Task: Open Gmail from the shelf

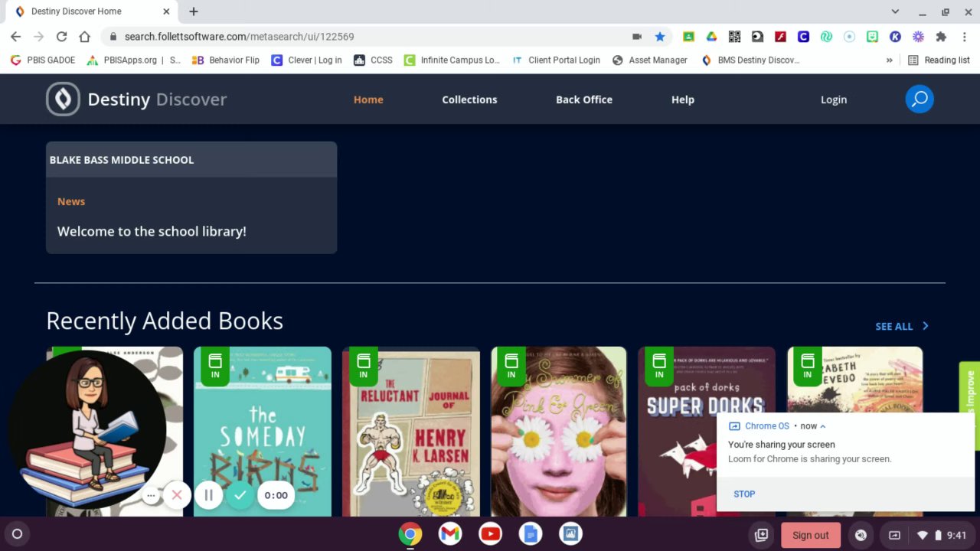Action: click(450, 534)
